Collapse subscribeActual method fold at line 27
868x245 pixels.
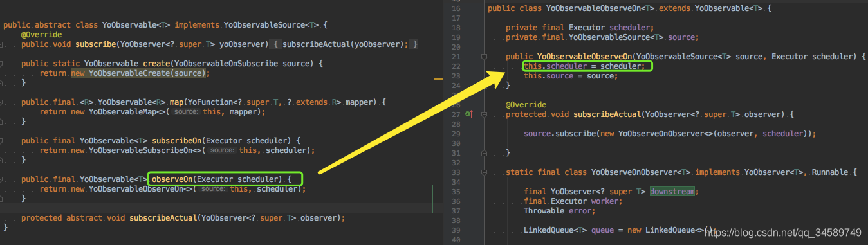coord(483,114)
